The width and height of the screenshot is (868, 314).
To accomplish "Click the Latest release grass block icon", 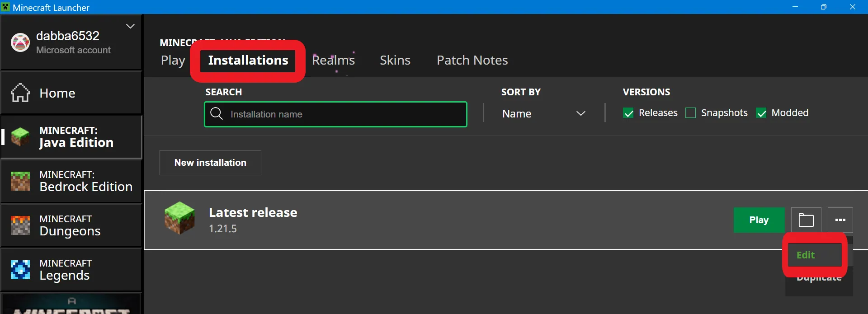I will 180,218.
